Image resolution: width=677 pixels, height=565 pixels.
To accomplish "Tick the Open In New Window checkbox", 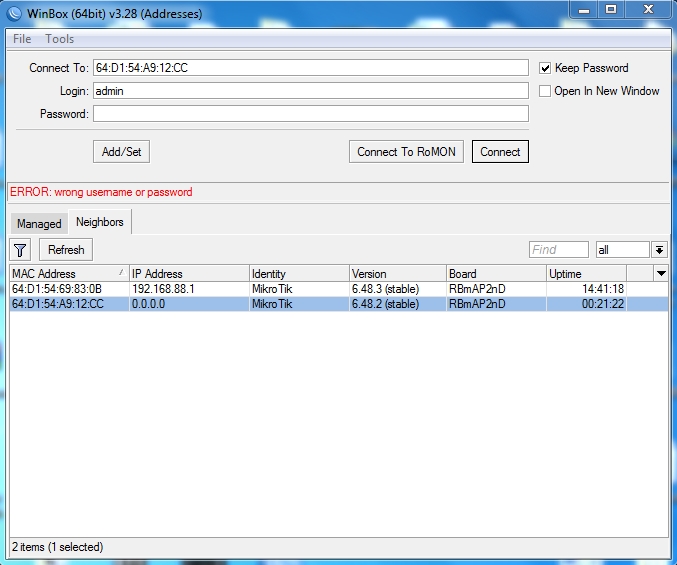I will 545,91.
